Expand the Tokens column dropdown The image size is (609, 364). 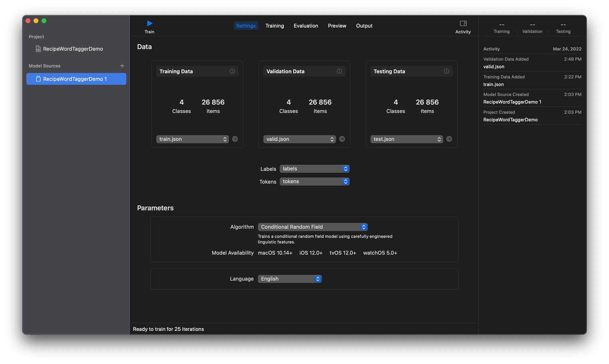(314, 182)
